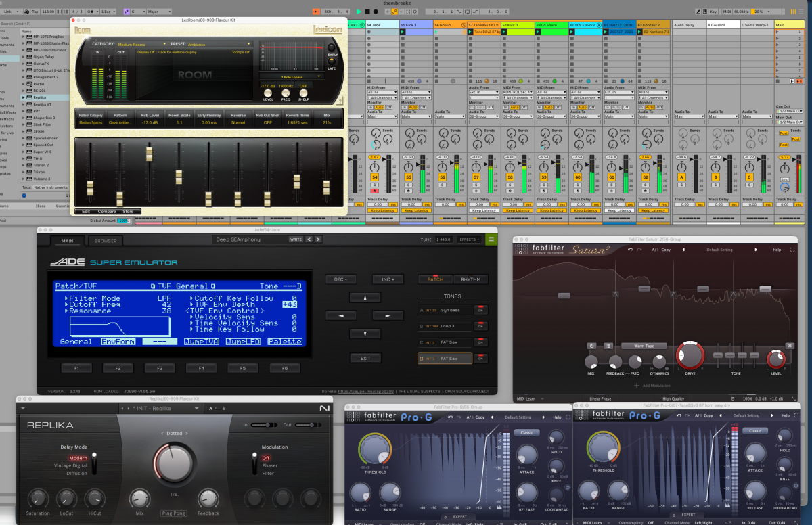Viewport: 812px width, 525px height.
Task: Click LexRoom Compare button
Action: (x=108, y=212)
